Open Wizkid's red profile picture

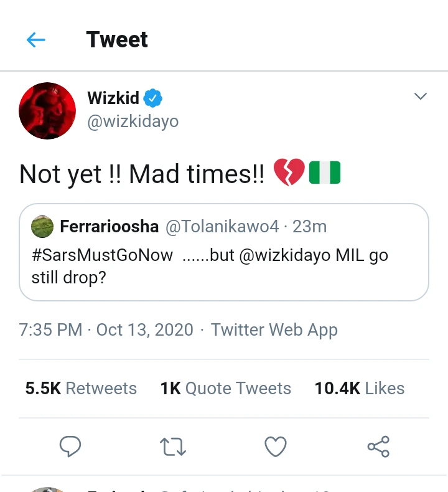(47, 110)
